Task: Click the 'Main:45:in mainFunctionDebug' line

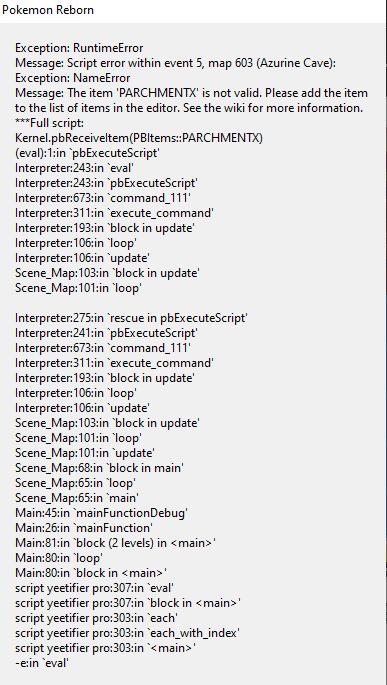Action: (101, 512)
